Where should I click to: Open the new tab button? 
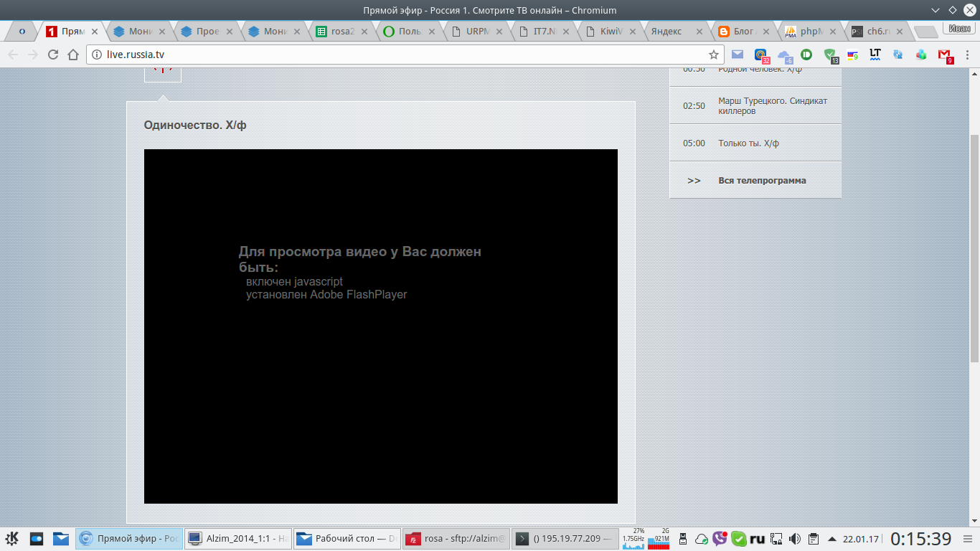(x=925, y=32)
